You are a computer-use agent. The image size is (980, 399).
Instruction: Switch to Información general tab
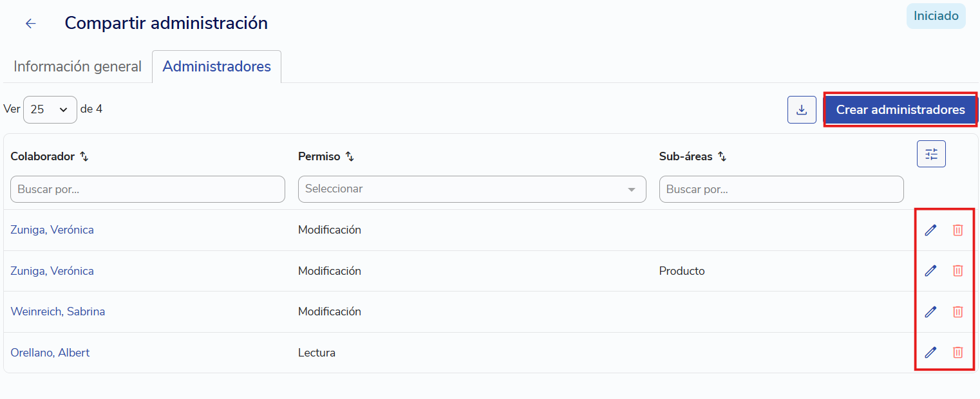pos(77,66)
